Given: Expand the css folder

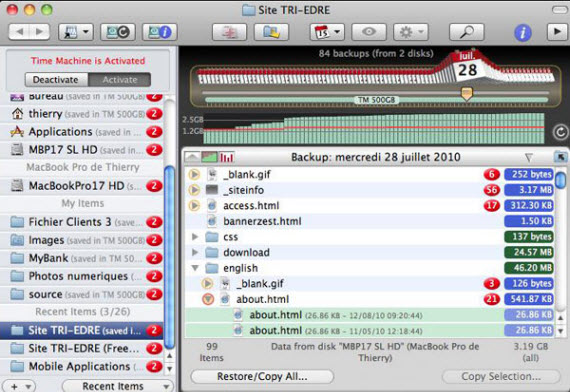Looking at the screenshot, I should tap(195, 237).
